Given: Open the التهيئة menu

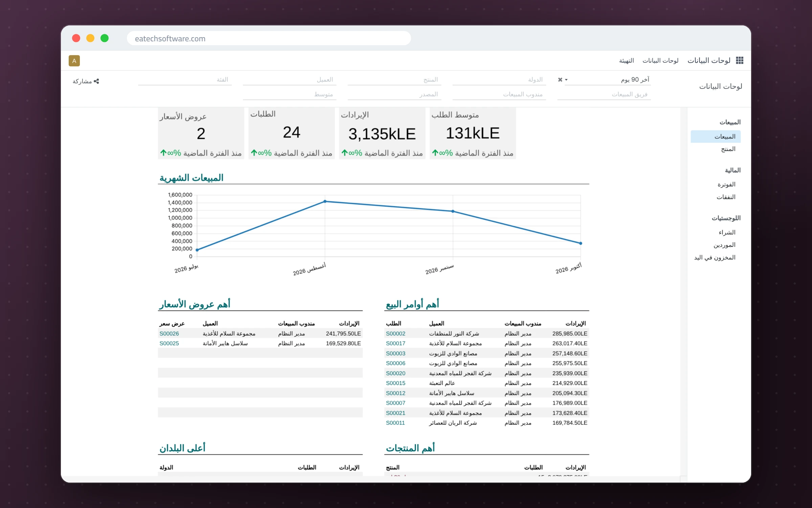Looking at the screenshot, I should (626, 61).
